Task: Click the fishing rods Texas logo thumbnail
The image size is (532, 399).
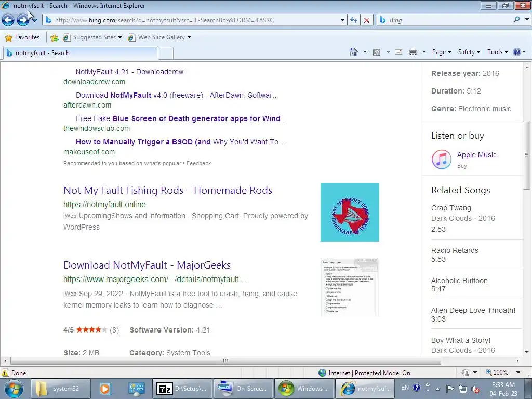Action: tap(350, 212)
